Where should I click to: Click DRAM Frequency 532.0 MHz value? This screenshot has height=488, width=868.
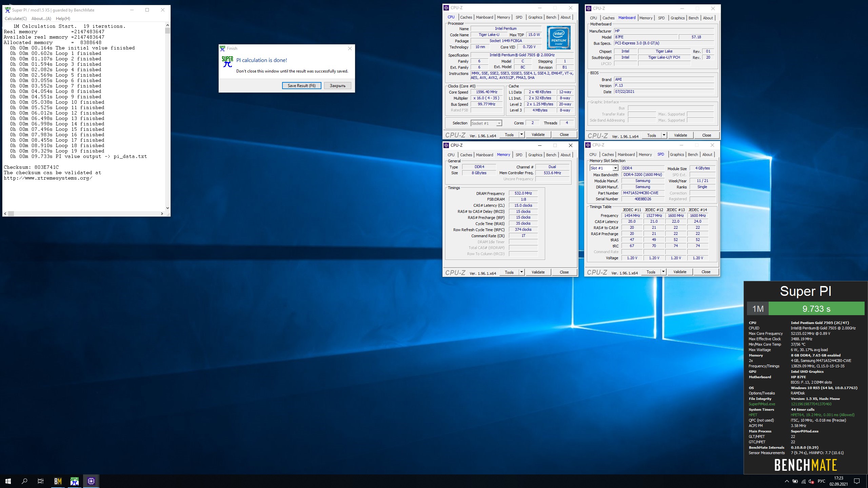523,194
